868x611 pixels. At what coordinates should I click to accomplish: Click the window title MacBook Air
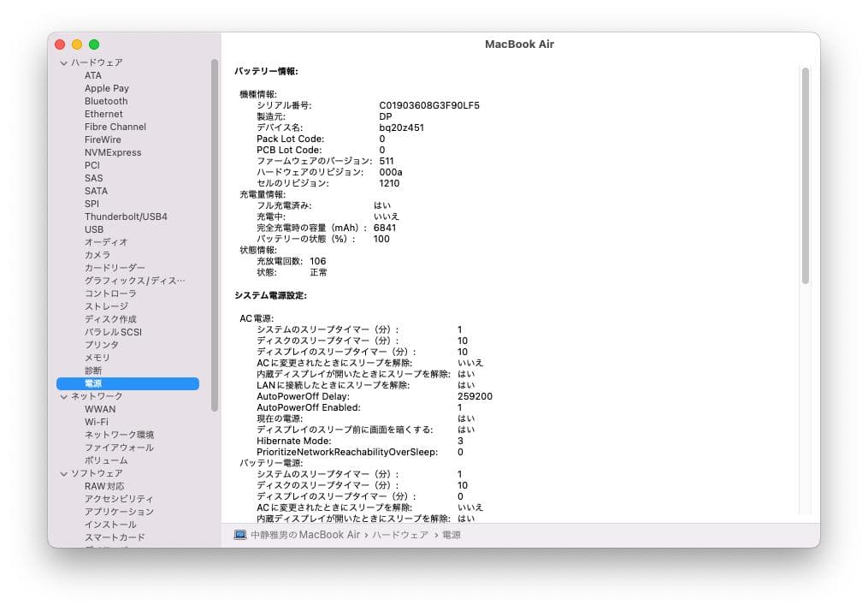pyautogui.click(x=519, y=44)
